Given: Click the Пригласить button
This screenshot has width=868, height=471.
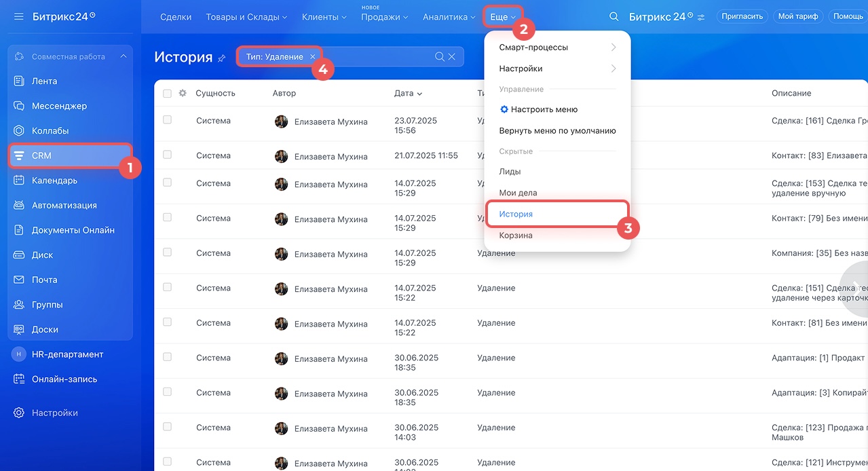Looking at the screenshot, I should [x=742, y=16].
